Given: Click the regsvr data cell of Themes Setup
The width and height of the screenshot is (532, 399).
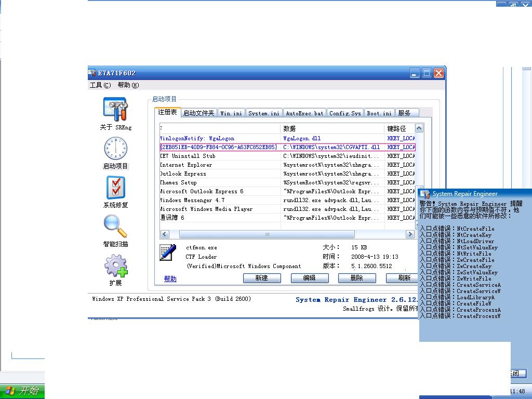Looking at the screenshot, I should point(331,182).
